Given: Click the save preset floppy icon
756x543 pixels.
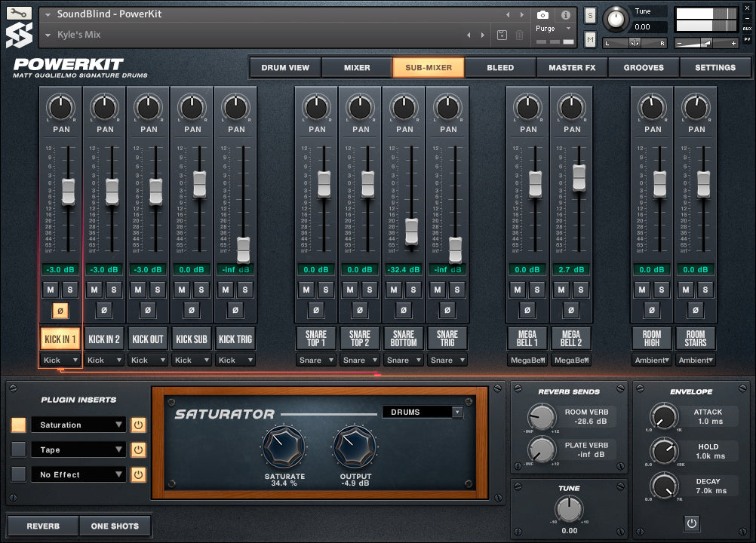Looking at the screenshot, I should pyautogui.click(x=502, y=35).
